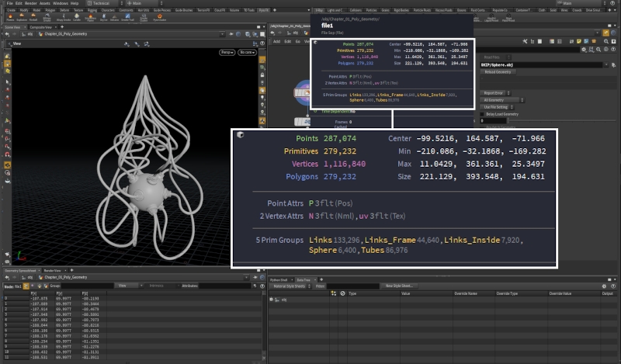Click the geometry file path input field
The width and height of the screenshot is (621, 364).
click(543, 64)
